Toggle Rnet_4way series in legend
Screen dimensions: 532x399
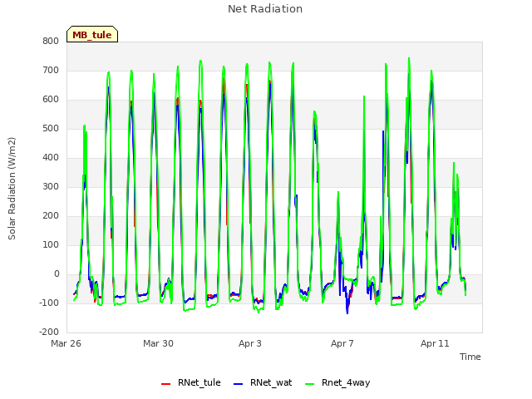point(337,382)
